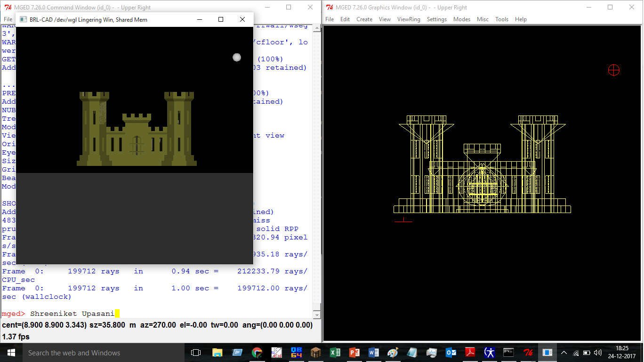644x362 pixels.
Task: Click the Search the web and Windows box
Action: point(104,353)
